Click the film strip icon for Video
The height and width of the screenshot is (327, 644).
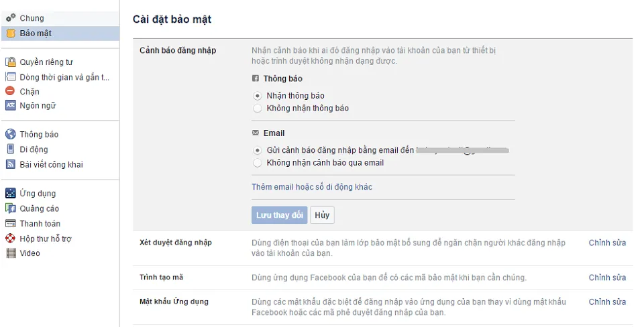(11, 253)
